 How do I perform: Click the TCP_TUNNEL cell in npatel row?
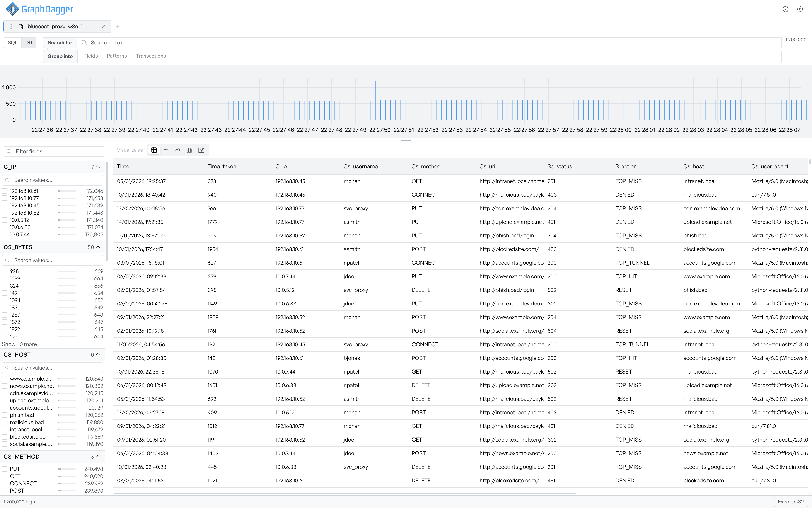point(632,263)
